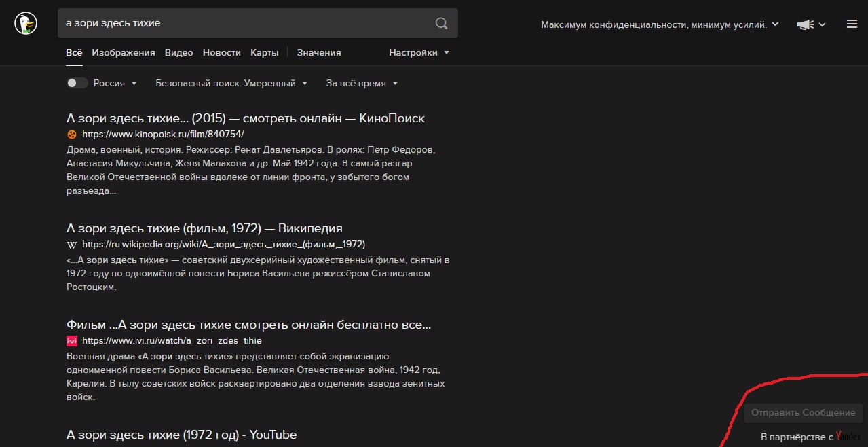The image size is (868, 447).
Task: Click the ru.wikipedia.org result URL
Action: point(224,245)
